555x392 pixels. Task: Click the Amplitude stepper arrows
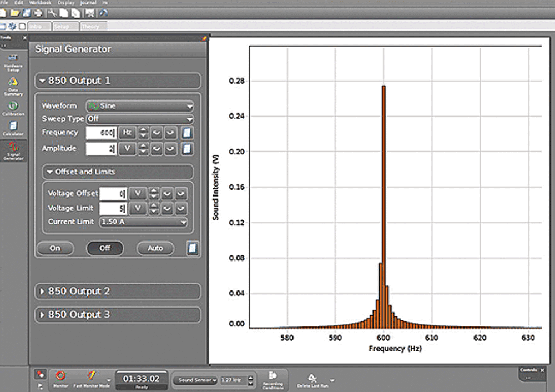[143, 149]
